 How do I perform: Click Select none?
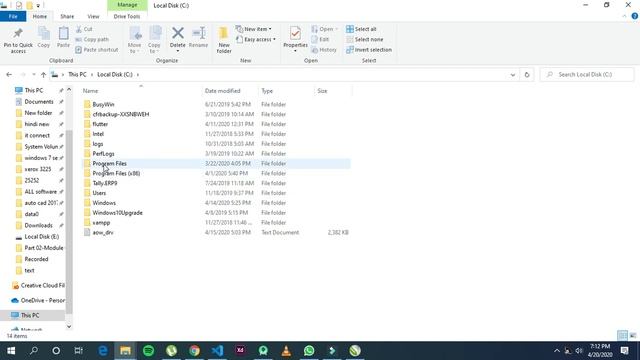(364, 39)
